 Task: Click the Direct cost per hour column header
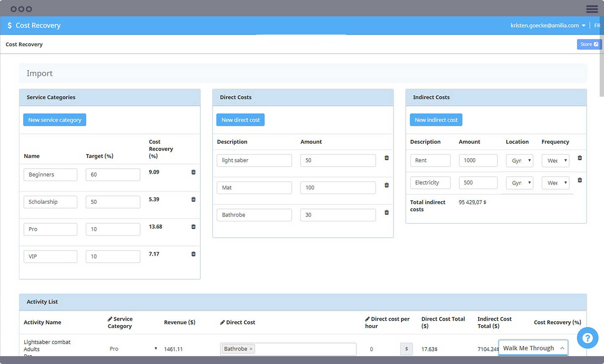[x=387, y=322]
